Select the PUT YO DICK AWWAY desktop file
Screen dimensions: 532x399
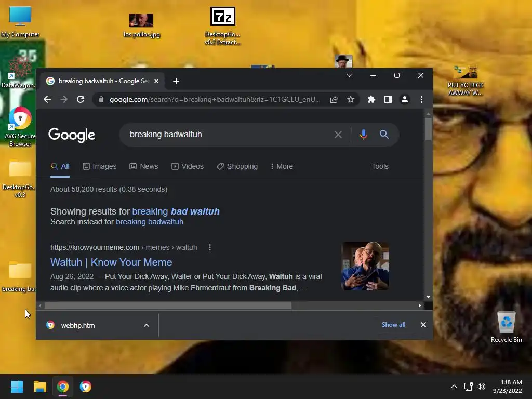point(465,81)
